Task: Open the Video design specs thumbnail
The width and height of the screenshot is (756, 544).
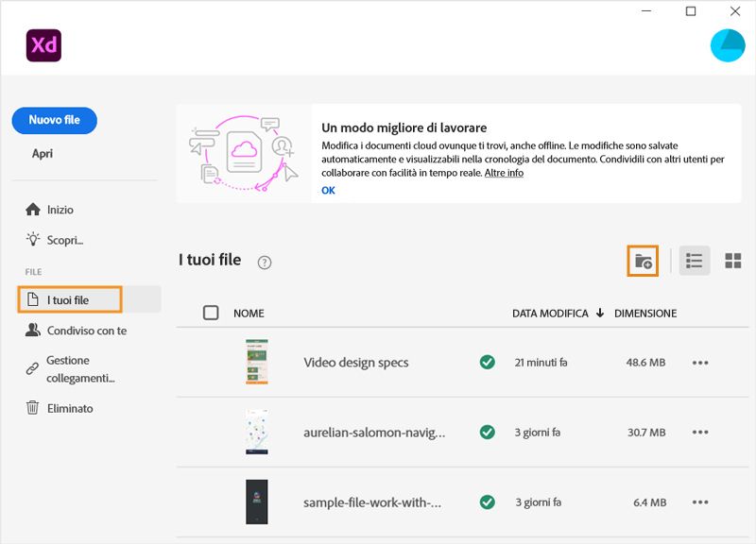Action: coord(256,362)
